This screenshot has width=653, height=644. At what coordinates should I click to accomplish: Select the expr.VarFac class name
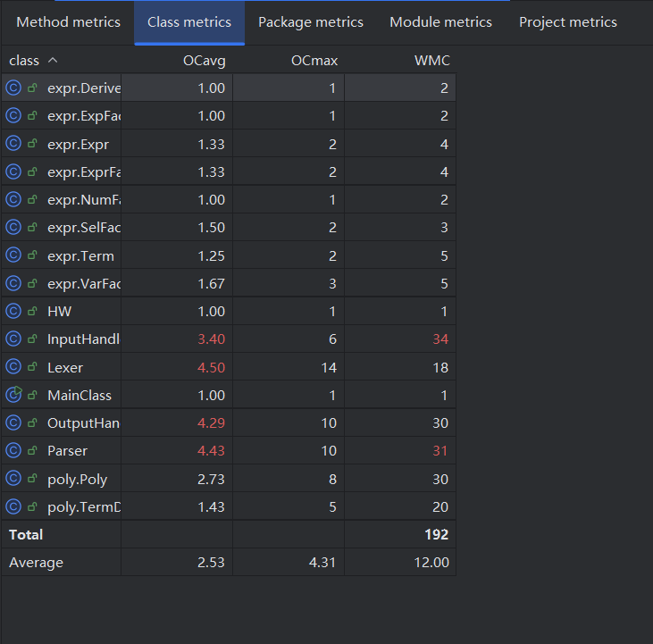pos(84,284)
